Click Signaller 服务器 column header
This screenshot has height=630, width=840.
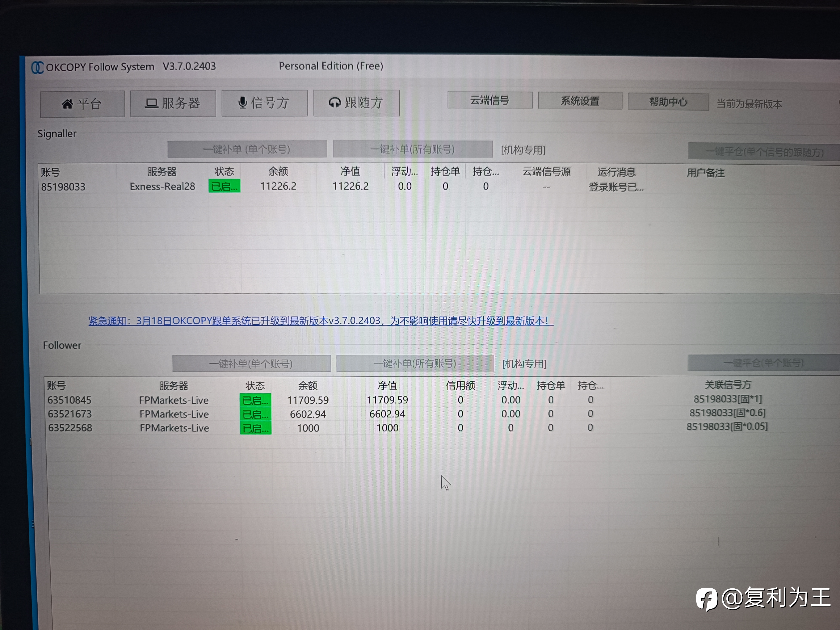(x=162, y=172)
